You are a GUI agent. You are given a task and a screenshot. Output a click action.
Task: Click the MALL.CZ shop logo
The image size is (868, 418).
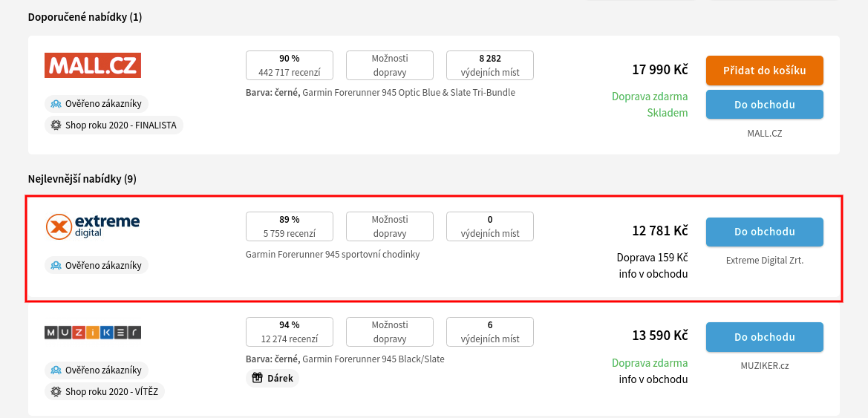93,65
